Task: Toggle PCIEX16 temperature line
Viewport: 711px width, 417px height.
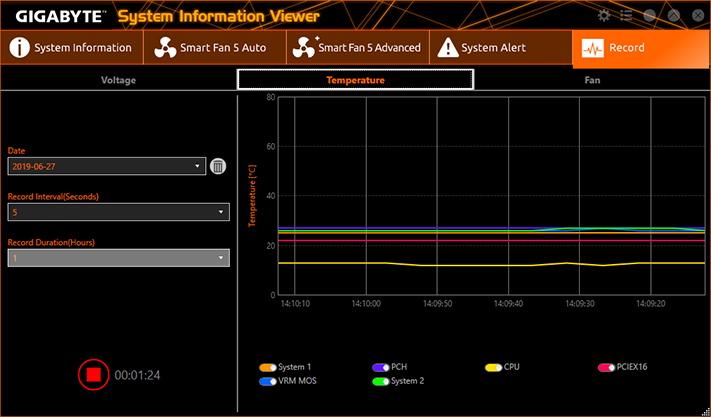Action: (606, 368)
